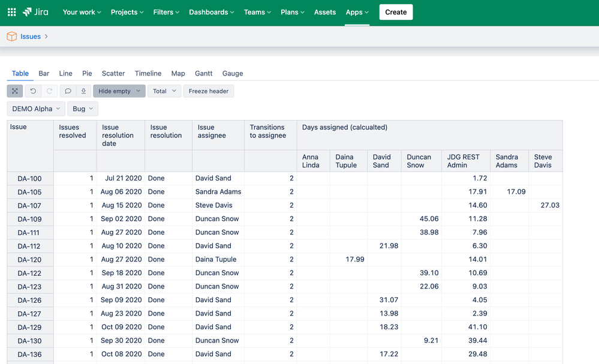Open the DEMO Alpha project selector
This screenshot has width=599, height=364.
click(36, 109)
